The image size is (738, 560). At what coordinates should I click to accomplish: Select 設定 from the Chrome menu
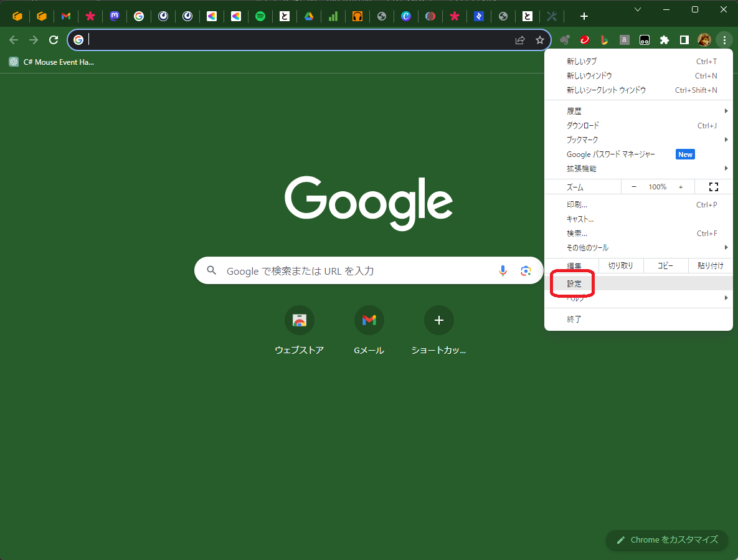(572, 283)
